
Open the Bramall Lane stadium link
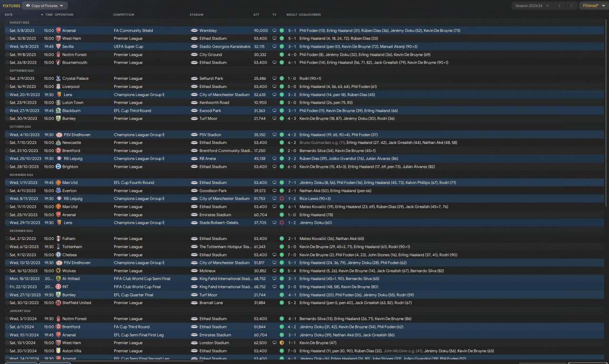point(211,303)
